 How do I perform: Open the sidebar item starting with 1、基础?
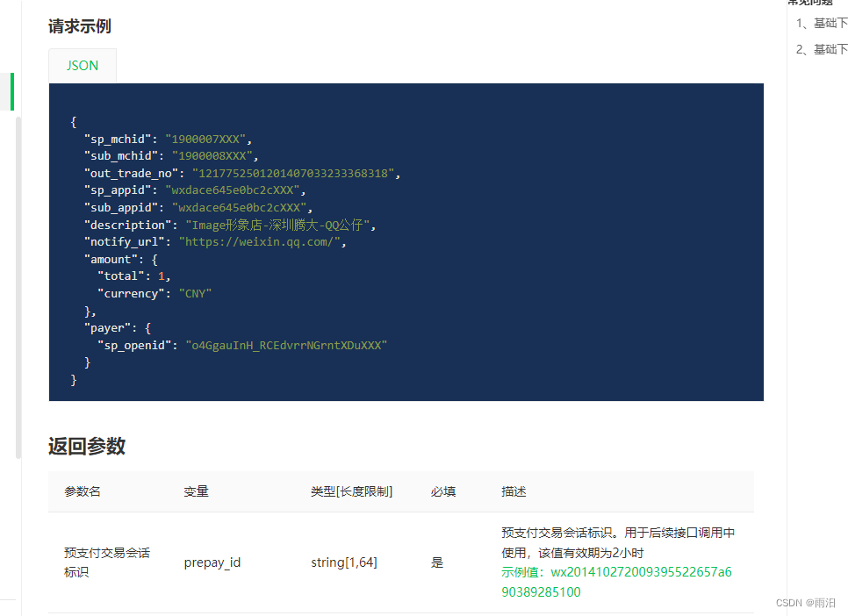822,23
